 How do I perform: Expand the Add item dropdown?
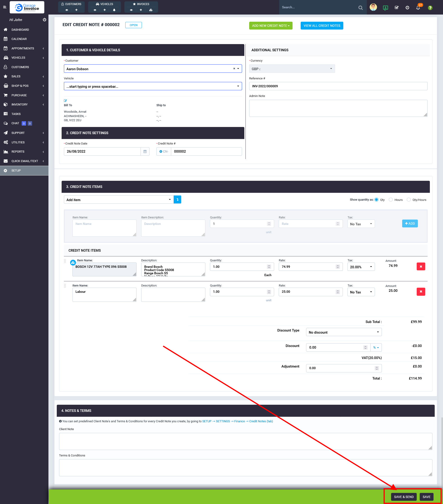point(119,200)
